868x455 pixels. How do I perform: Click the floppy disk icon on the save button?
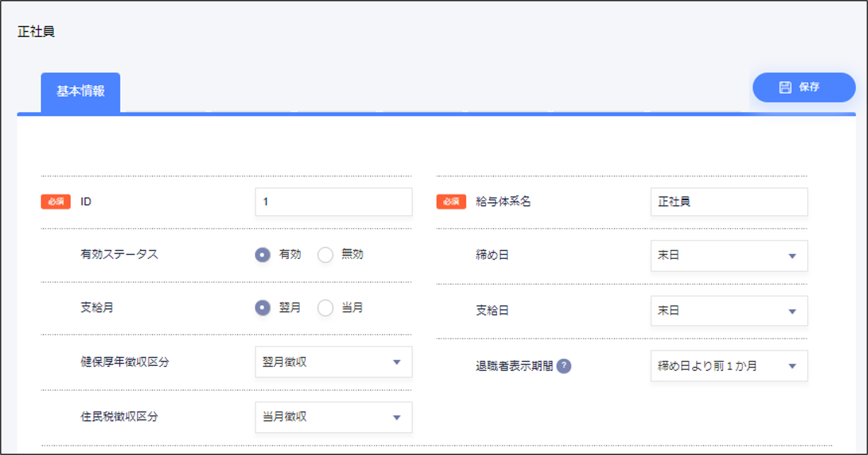click(x=785, y=87)
